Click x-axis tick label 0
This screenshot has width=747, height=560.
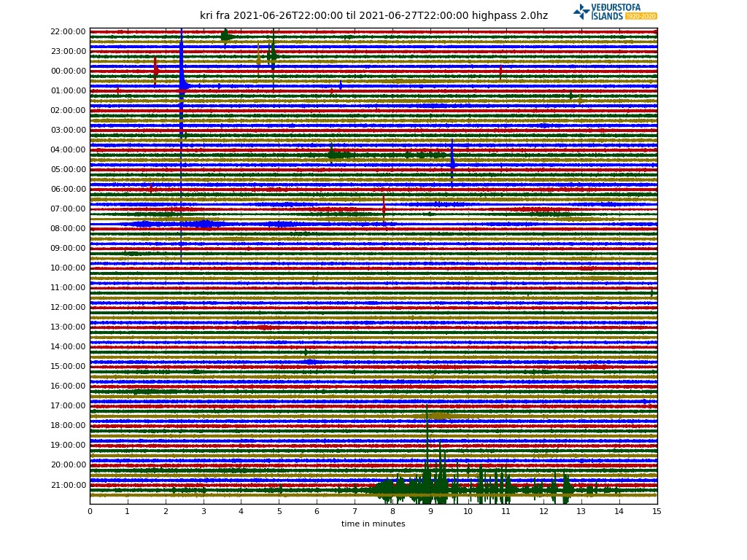pyautogui.click(x=90, y=511)
